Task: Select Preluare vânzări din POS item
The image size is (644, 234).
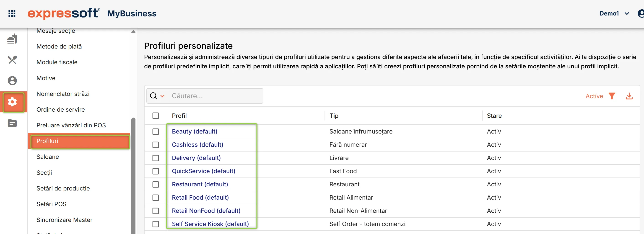Action: (71, 125)
